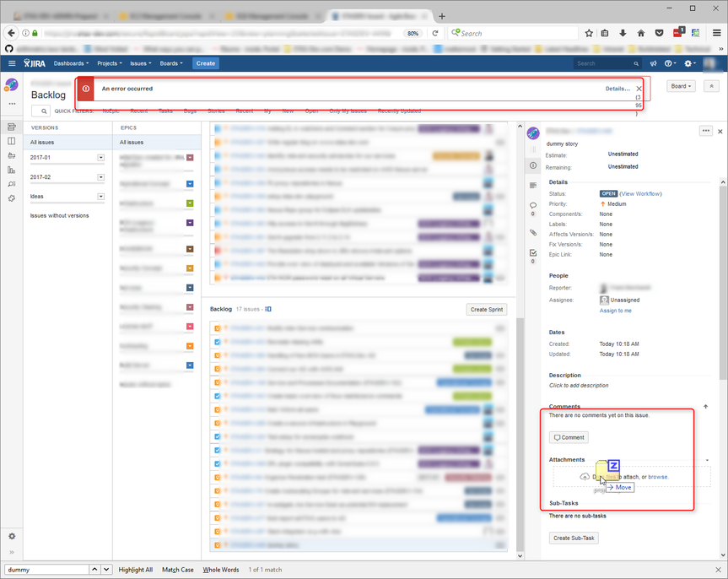Image resolution: width=728 pixels, height=579 pixels.
Task: Jump to attachments paperclip icon in detail panel
Action: click(x=533, y=232)
